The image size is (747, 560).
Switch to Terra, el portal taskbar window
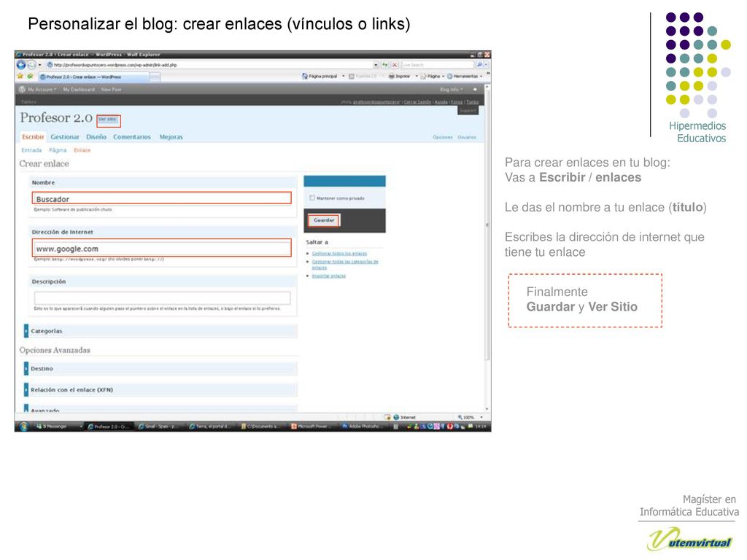point(210,427)
